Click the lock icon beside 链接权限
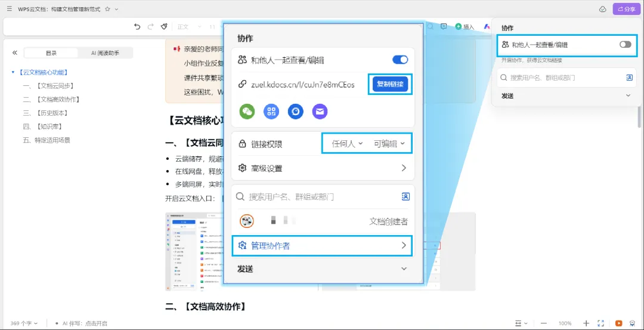This screenshot has width=644, height=330. (x=242, y=144)
